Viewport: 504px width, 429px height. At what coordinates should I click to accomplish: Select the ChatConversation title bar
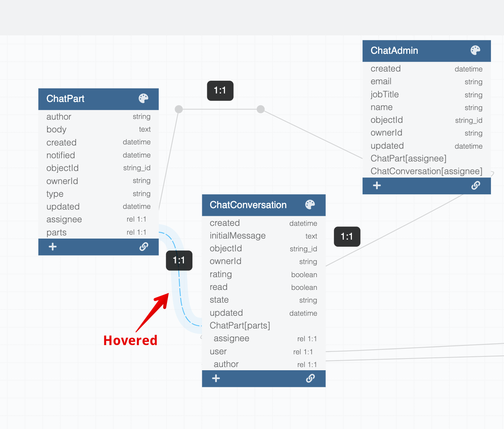(x=248, y=205)
